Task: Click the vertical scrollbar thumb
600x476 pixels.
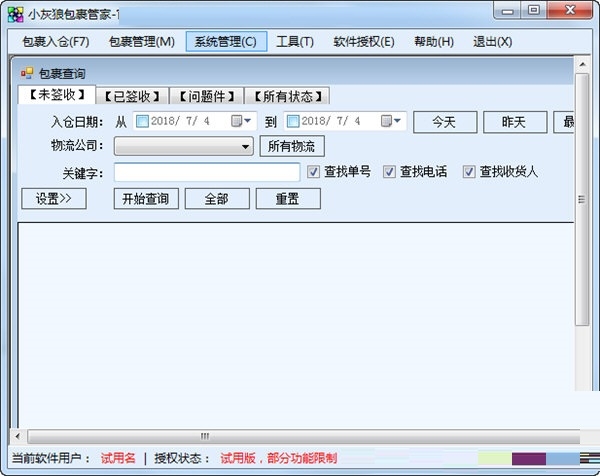Action: click(582, 199)
